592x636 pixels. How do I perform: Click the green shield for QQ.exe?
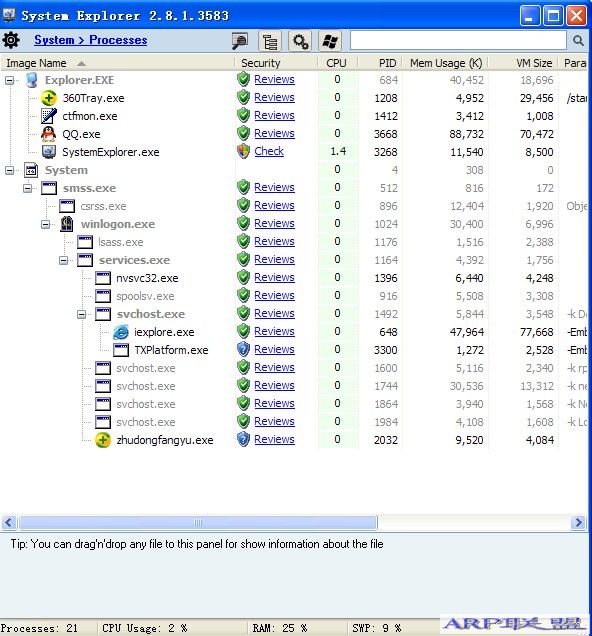click(x=243, y=133)
